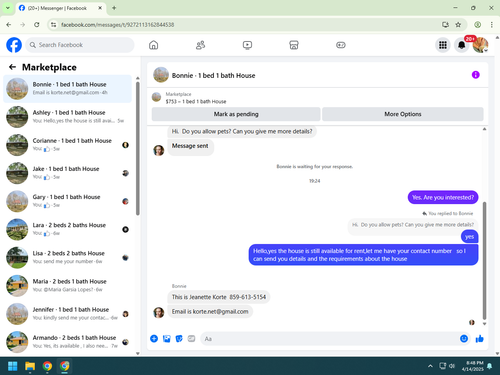This screenshot has height=375, width=500.
Task: Open the Chrome three-dot menu
Action: [x=491, y=25]
